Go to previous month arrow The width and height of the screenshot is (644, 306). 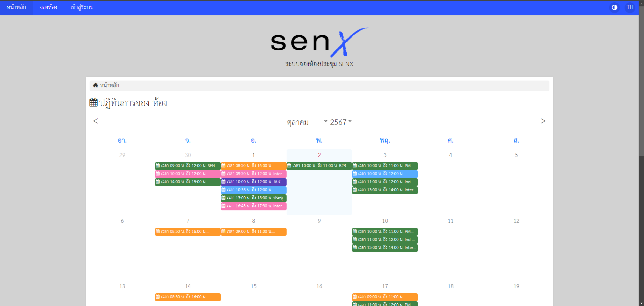coord(96,121)
